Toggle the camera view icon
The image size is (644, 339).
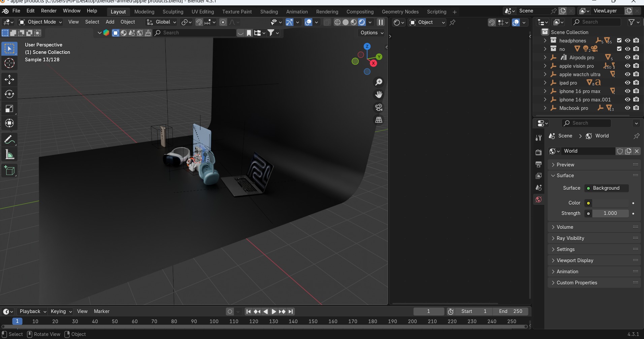click(379, 107)
